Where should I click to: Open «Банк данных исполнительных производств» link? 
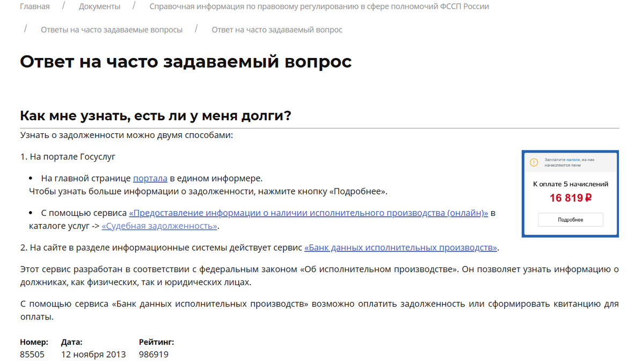coord(401,248)
